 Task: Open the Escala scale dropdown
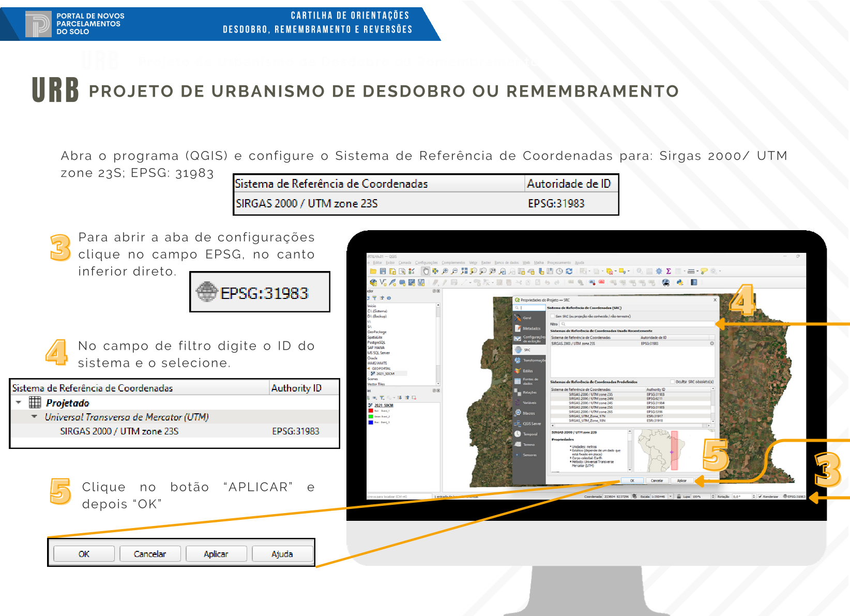coord(671,497)
